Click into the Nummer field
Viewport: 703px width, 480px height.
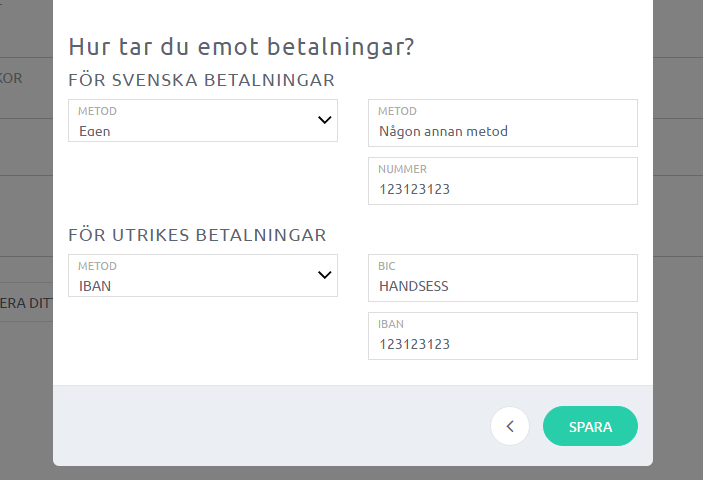[x=502, y=188]
